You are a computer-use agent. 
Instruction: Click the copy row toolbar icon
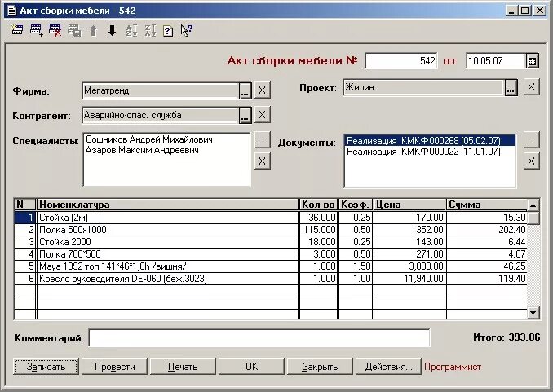(x=74, y=31)
